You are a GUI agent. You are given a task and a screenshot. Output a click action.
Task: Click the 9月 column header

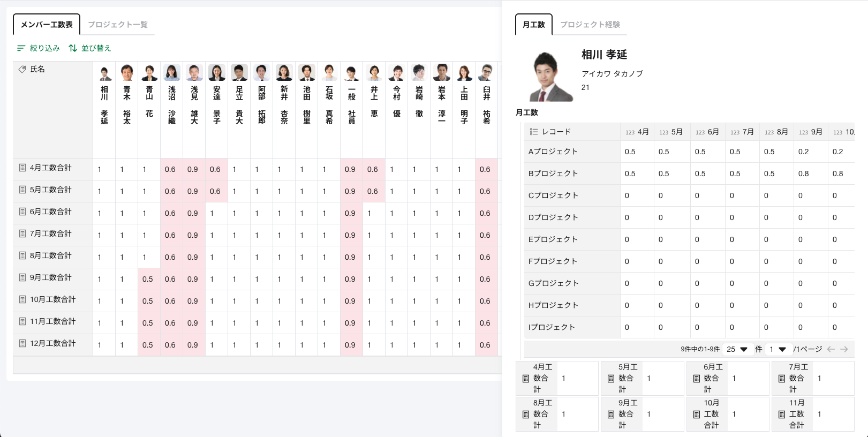pyautogui.click(x=811, y=132)
